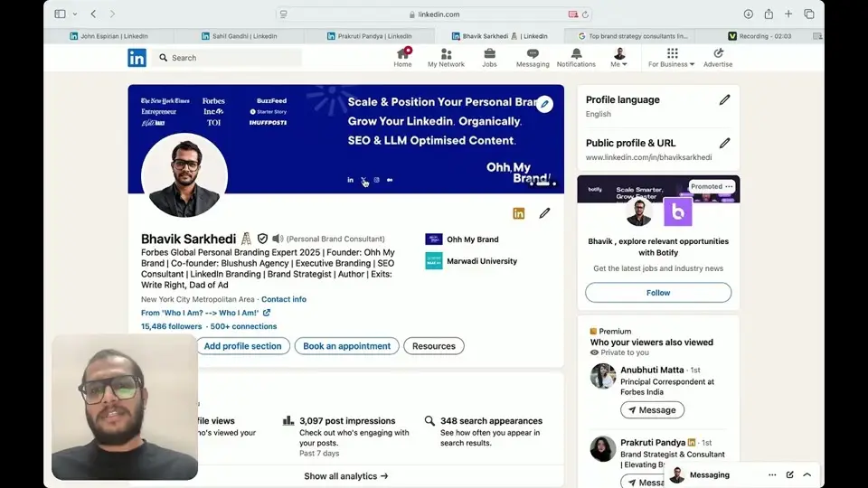Show the Safari tab overview icon
Image resolution: width=868 pixels, height=488 pixels.
pyautogui.click(x=809, y=14)
